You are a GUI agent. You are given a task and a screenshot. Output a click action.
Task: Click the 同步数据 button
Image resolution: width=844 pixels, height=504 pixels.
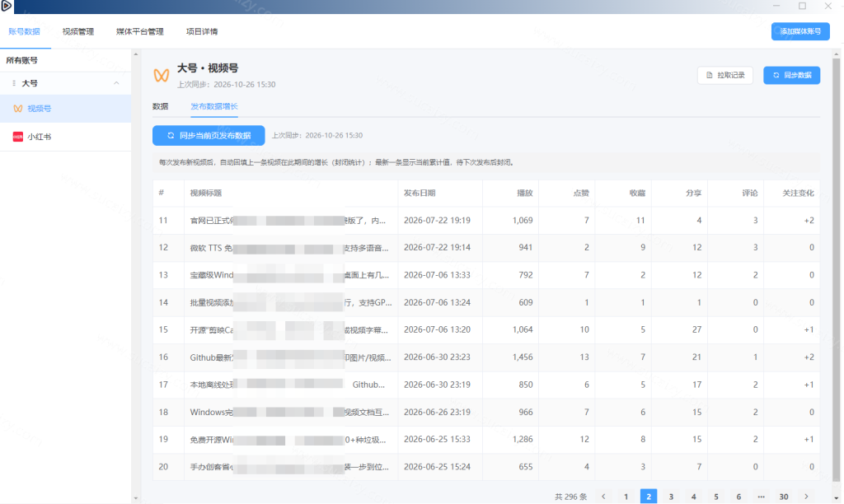click(792, 75)
